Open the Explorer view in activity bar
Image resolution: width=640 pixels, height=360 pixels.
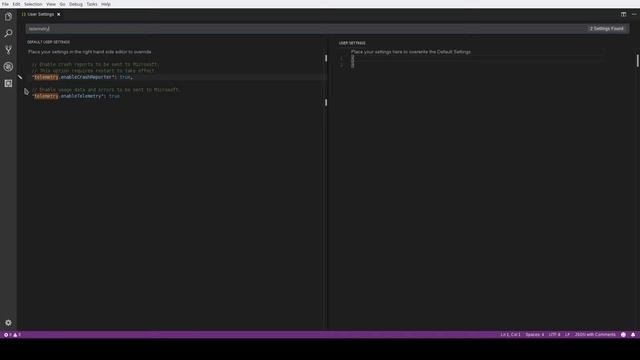pos(8,17)
